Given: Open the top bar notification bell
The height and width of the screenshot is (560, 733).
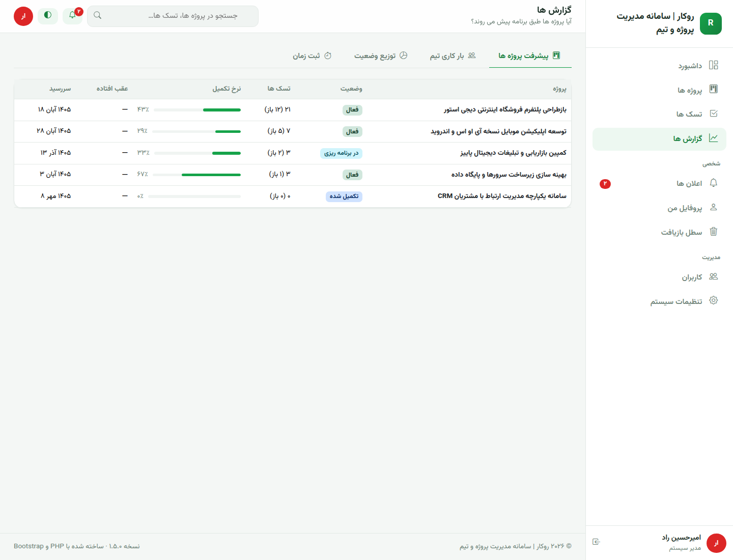Looking at the screenshot, I should (72, 15).
